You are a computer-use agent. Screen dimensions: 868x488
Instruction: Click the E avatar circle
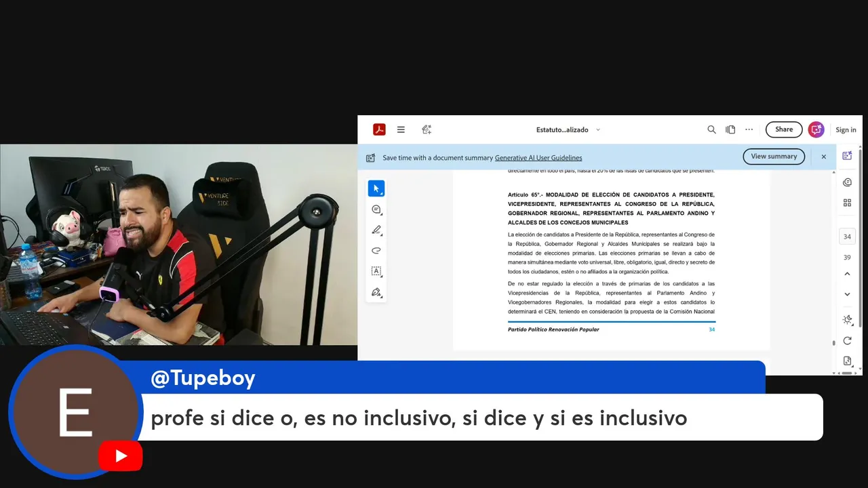[x=75, y=413]
